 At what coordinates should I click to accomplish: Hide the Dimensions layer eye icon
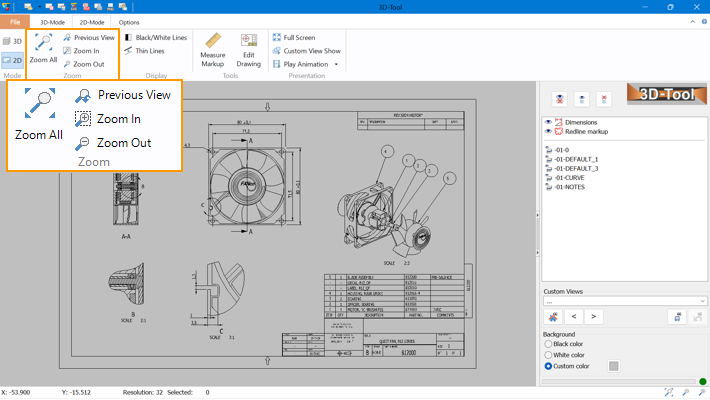point(548,122)
